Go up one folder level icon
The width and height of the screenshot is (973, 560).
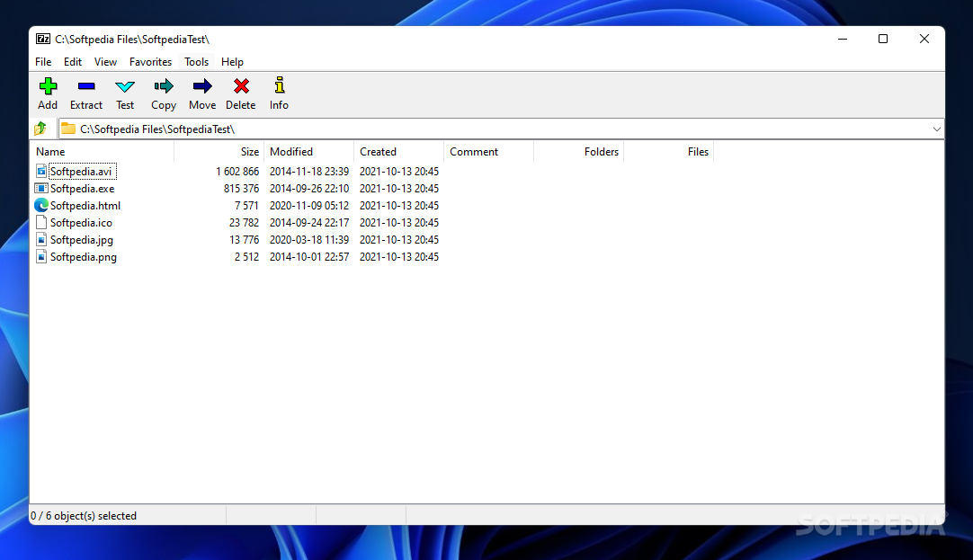pyautogui.click(x=40, y=129)
